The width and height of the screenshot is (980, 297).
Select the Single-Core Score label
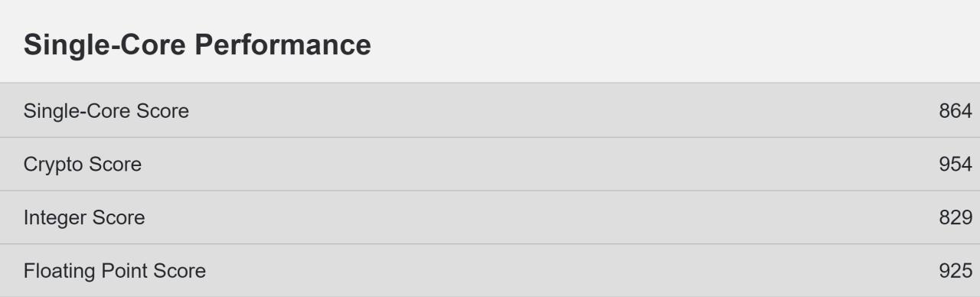tap(106, 111)
